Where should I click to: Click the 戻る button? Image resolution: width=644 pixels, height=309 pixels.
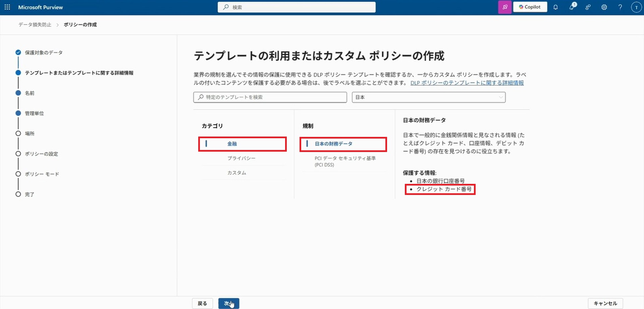coord(202,303)
